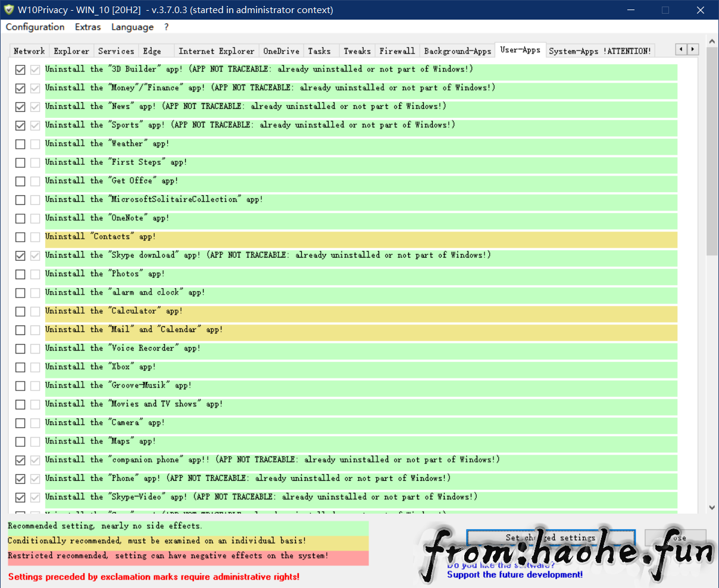Open the ? help menu
The height and width of the screenshot is (588, 719).
(x=167, y=27)
